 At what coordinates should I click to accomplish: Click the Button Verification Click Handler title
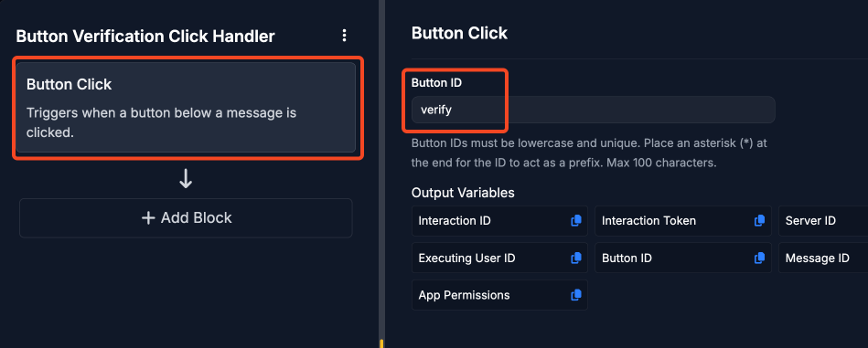pos(145,37)
